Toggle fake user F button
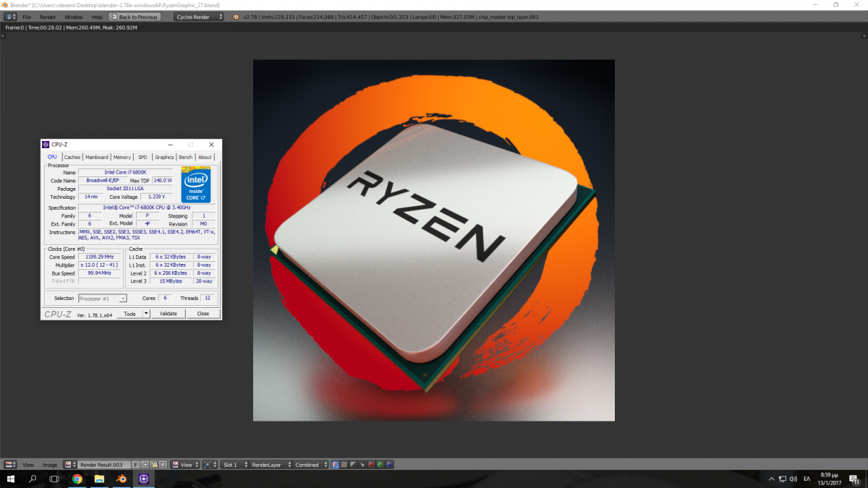Image resolution: width=868 pixels, height=488 pixels. (135, 465)
